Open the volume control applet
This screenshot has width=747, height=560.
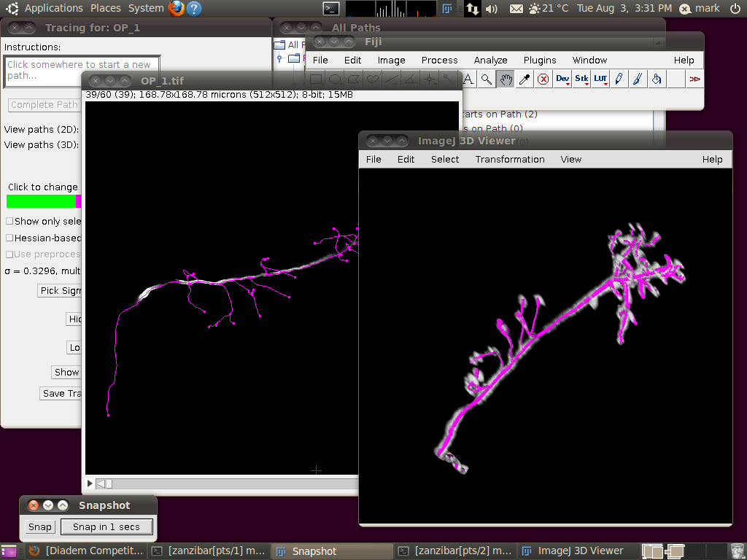click(492, 9)
